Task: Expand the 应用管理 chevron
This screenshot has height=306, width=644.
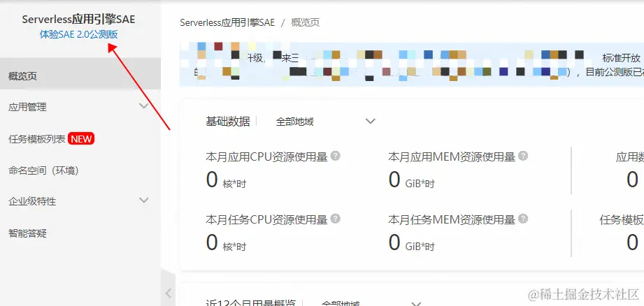Action: (144, 106)
